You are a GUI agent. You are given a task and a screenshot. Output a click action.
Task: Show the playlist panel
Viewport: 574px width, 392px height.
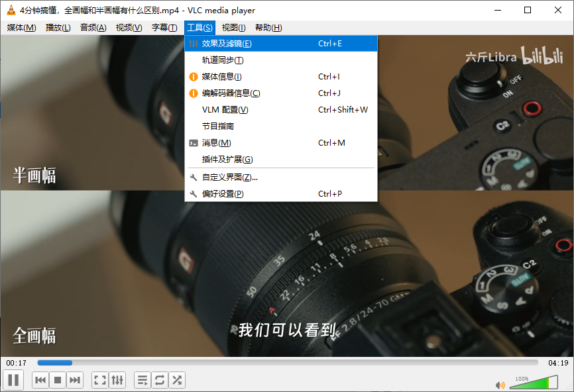coord(143,380)
